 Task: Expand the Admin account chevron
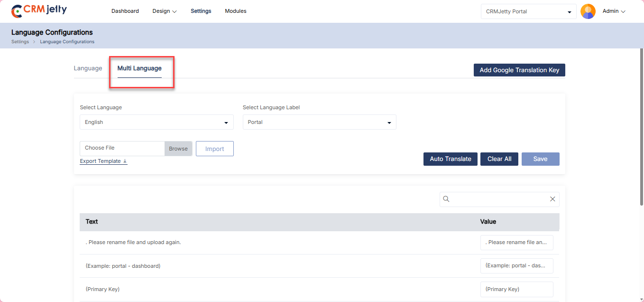(623, 11)
